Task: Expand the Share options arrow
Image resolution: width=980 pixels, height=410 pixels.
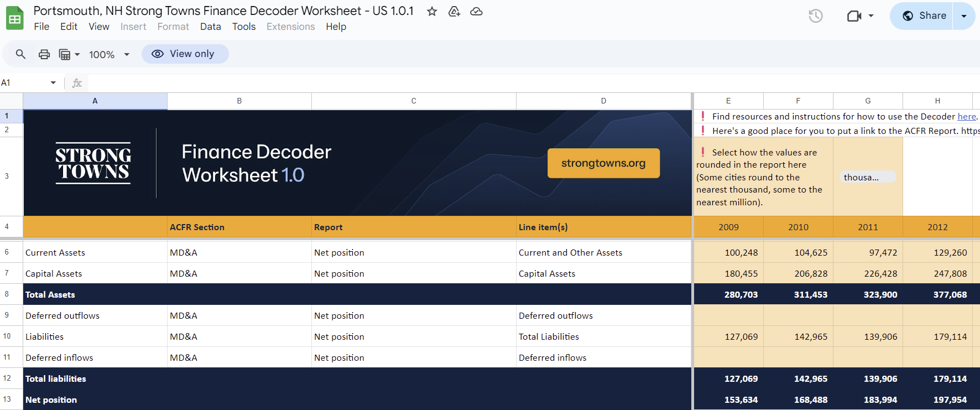Action: 964,16
